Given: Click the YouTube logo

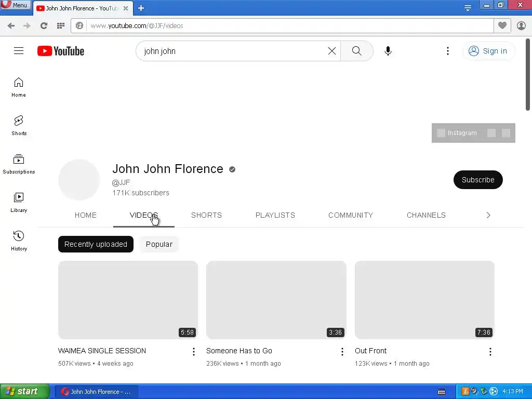Looking at the screenshot, I should pyautogui.click(x=61, y=51).
